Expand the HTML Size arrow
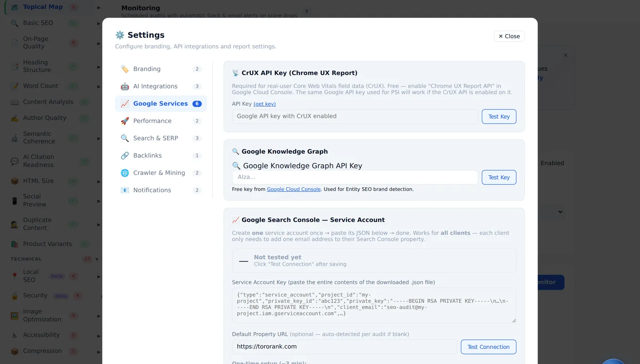The image size is (640, 364). 99,182
